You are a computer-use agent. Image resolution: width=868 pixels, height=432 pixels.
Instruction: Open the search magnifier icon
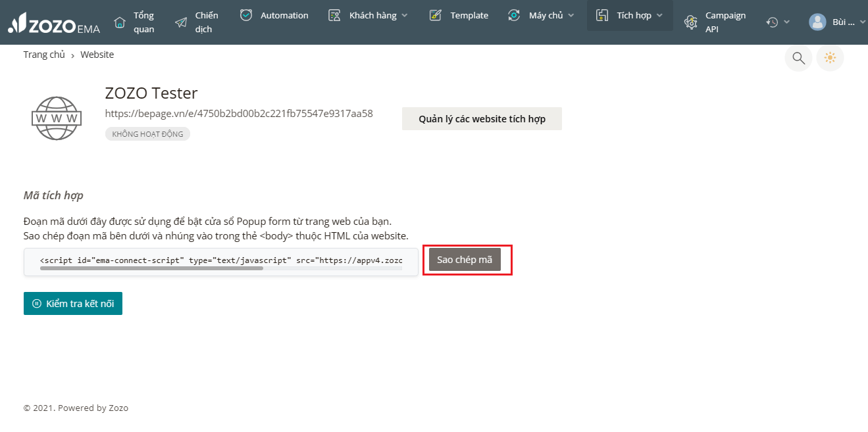[x=798, y=59]
